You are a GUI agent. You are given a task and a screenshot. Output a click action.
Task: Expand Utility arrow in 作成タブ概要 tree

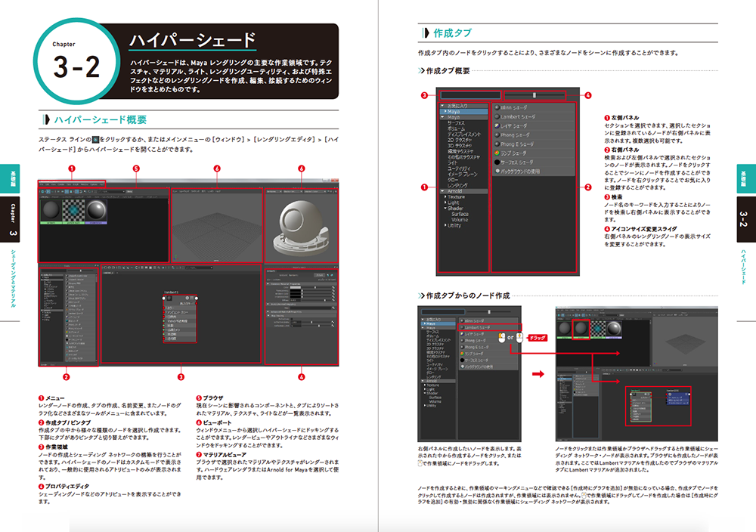click(x=445, y=225)
